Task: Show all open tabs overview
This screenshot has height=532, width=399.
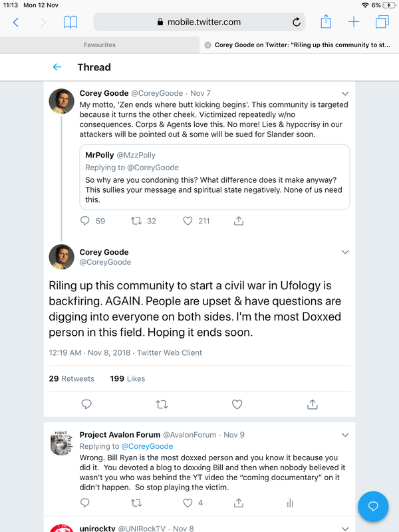Action: pyautogui.click(x=382, y=22)
